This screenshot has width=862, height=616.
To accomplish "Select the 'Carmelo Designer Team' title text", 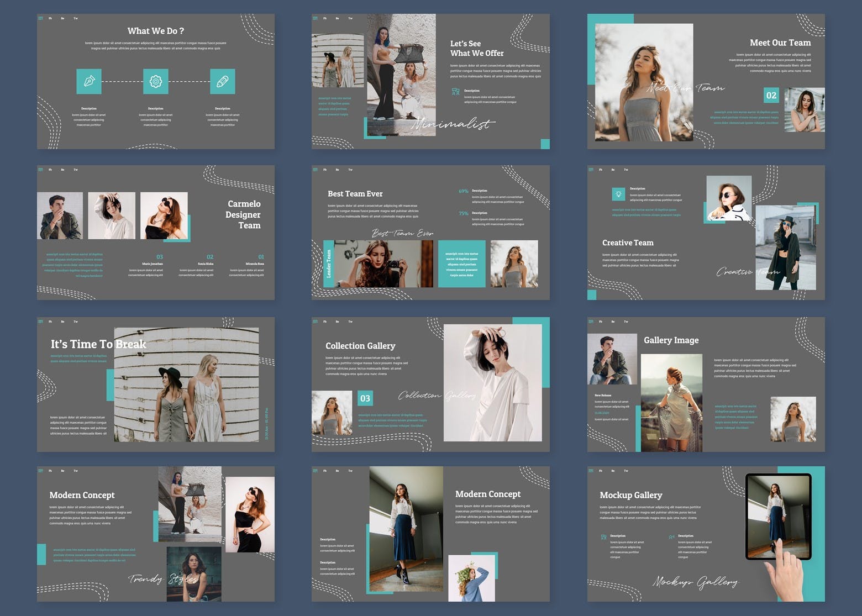I will pyautogui.click(x=243, y=214).
